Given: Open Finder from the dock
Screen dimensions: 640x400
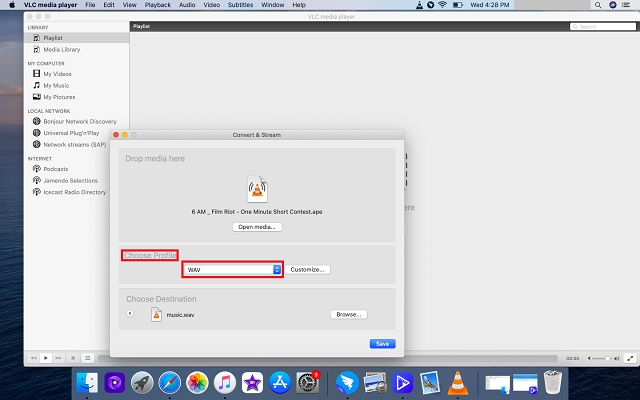Looking at the screenshot, I should click(87, 383).
